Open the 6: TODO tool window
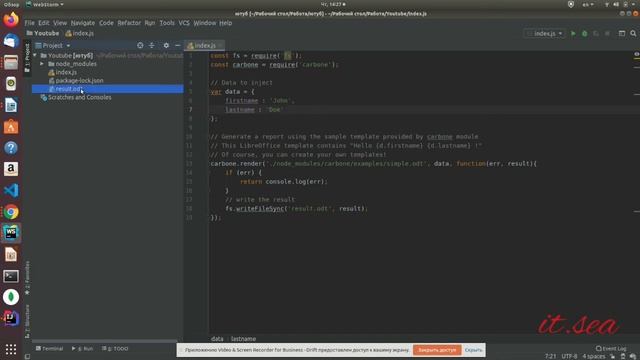This screenshot has height=360, width=640. pos(115,349)
